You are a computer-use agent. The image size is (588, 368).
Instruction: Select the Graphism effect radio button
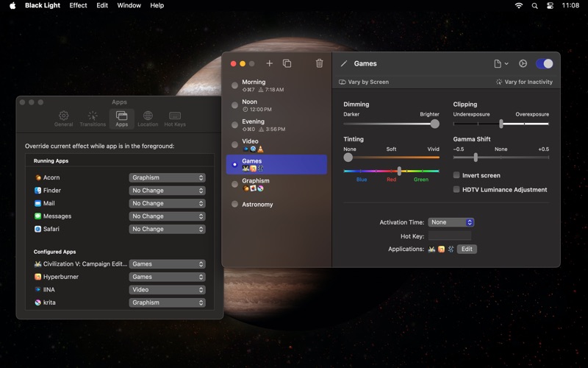[234, 184]
